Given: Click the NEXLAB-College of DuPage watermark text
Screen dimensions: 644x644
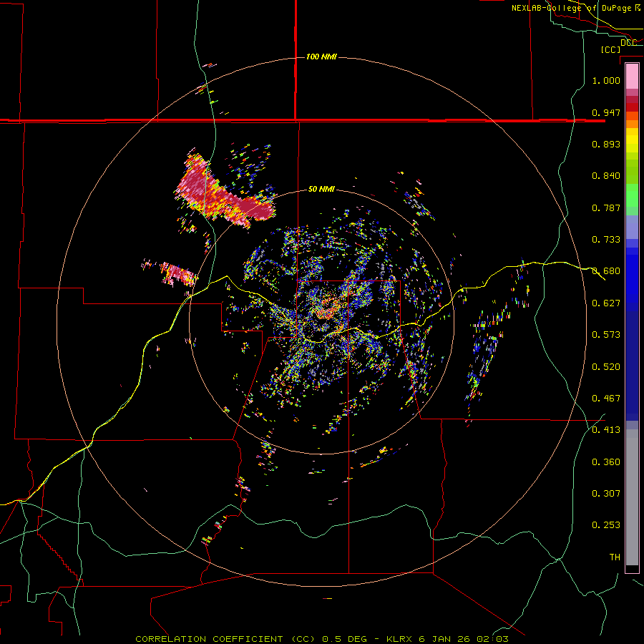Looking at the screenshot, I should (x=576, y=8).
